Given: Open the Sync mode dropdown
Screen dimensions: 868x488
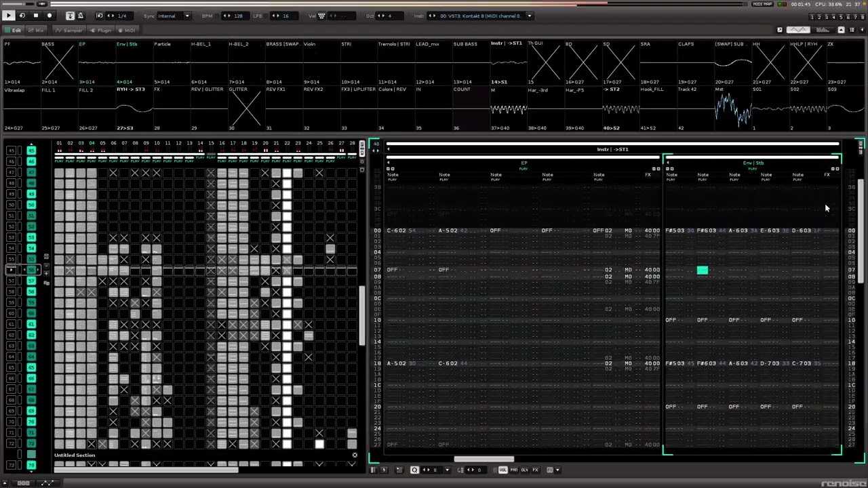Looking at the screenshot, I should click(x=174, y=16).
